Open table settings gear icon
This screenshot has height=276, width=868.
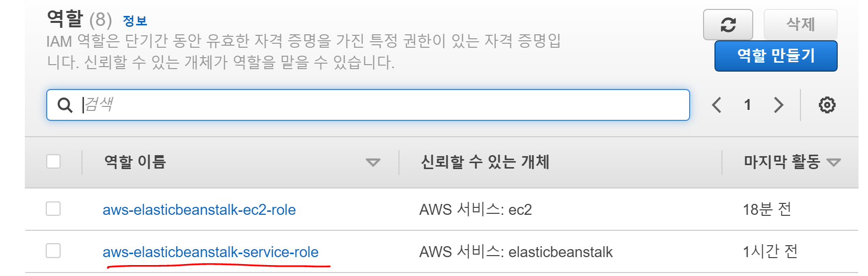point(827,105)
